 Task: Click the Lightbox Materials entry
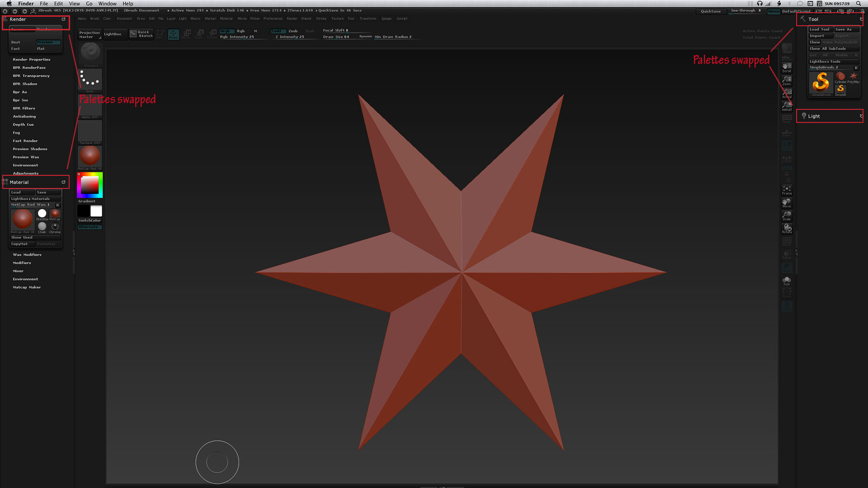pyautogui.click(x=36, y=198)
